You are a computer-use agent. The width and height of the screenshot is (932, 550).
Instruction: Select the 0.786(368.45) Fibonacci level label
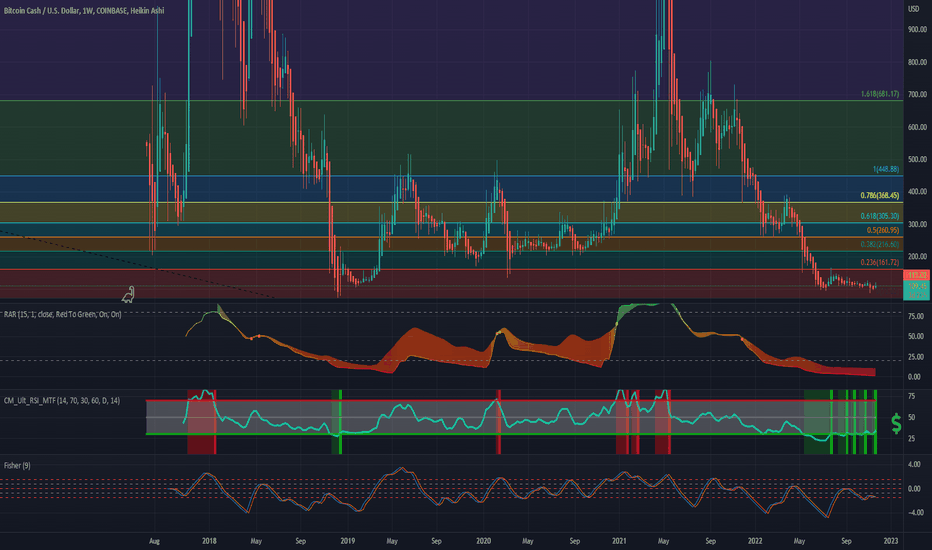coord(880,196)
